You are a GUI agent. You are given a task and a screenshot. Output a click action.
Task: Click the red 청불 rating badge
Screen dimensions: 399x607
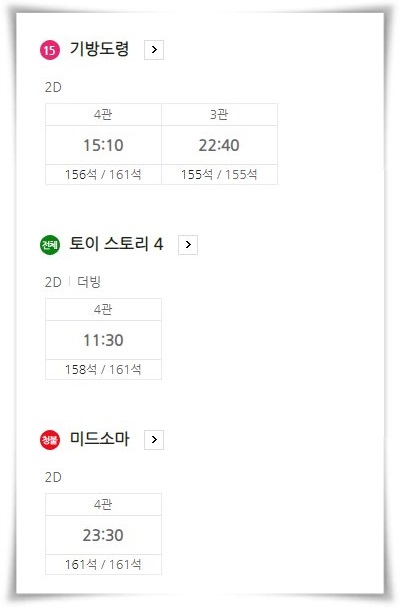50,440
